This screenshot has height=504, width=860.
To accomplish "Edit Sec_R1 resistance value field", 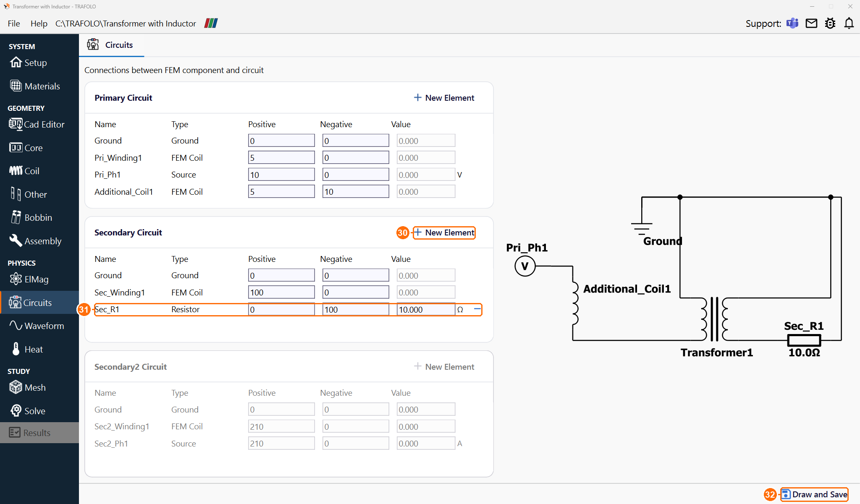I will 426,310.
